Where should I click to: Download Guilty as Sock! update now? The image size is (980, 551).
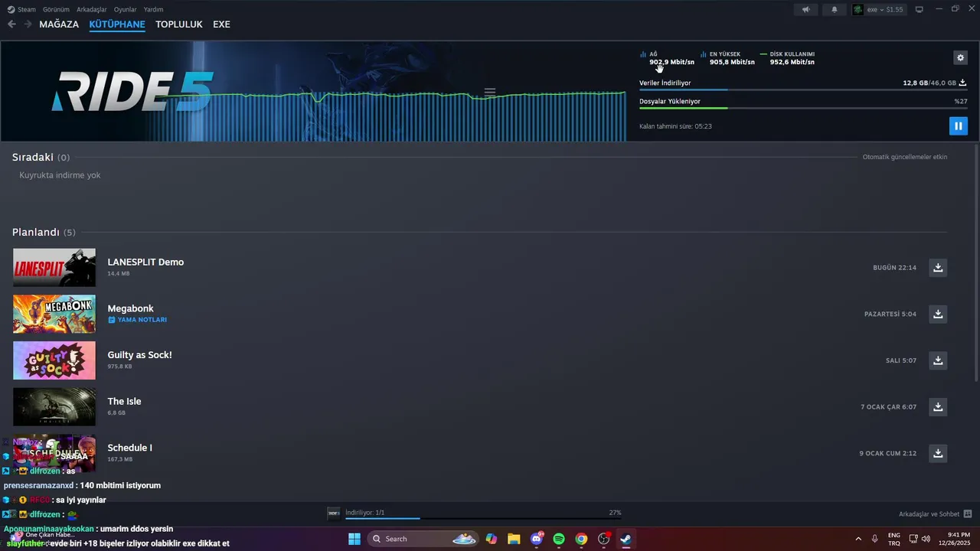click(938, 360)
